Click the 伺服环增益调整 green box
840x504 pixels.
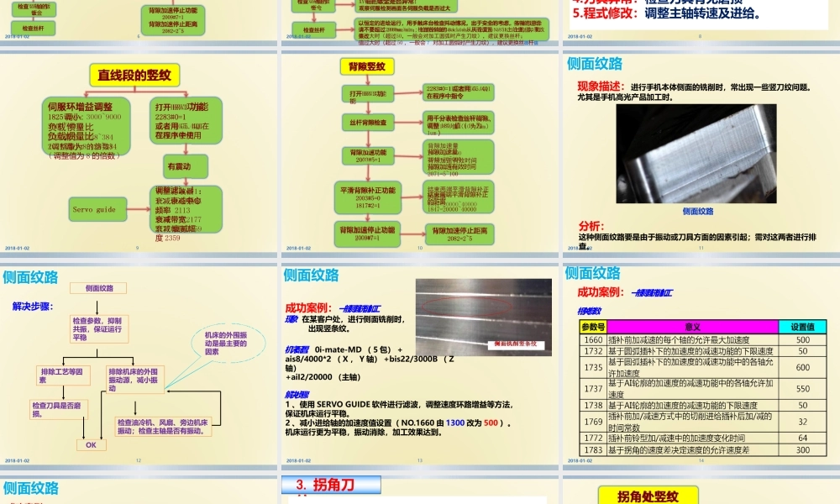86,127
